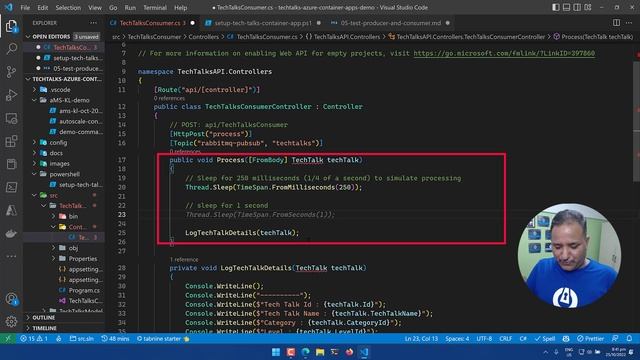
Task: Open notifications bell in status bar
Action: tap(629, 338)
